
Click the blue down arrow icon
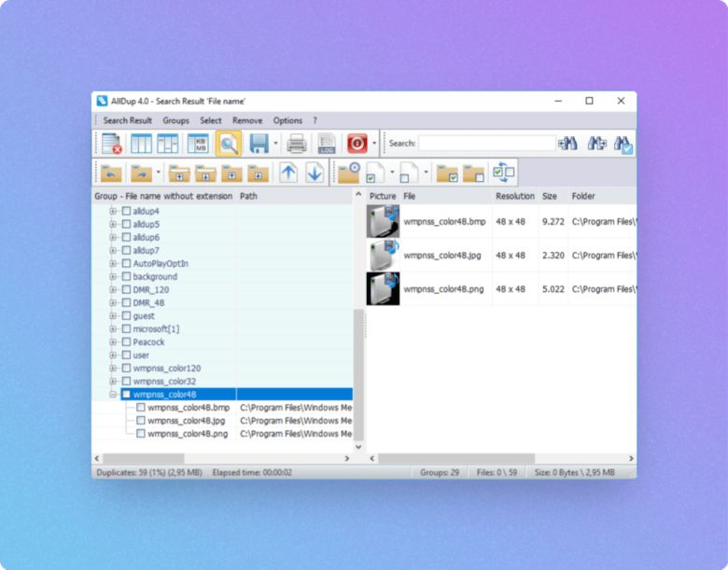tap(315, 173)
